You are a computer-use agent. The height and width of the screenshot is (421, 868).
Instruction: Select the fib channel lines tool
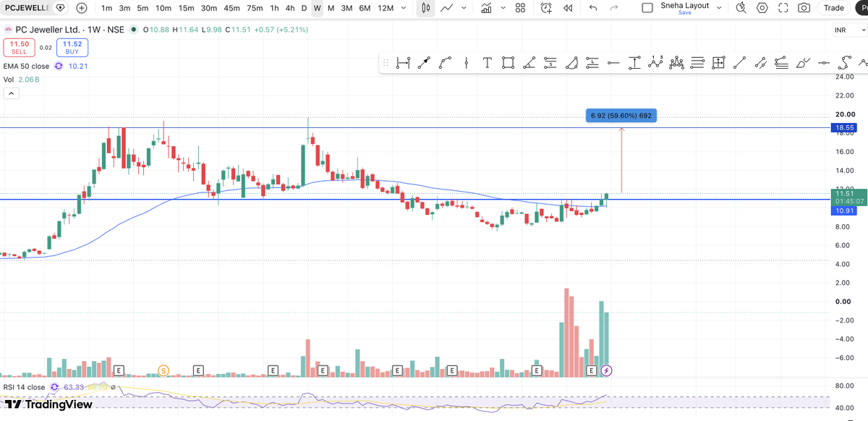(781, 63)
